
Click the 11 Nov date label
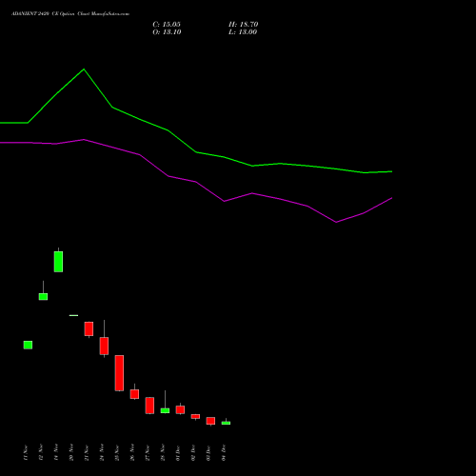pyautogui.click(x=26, y=453)
